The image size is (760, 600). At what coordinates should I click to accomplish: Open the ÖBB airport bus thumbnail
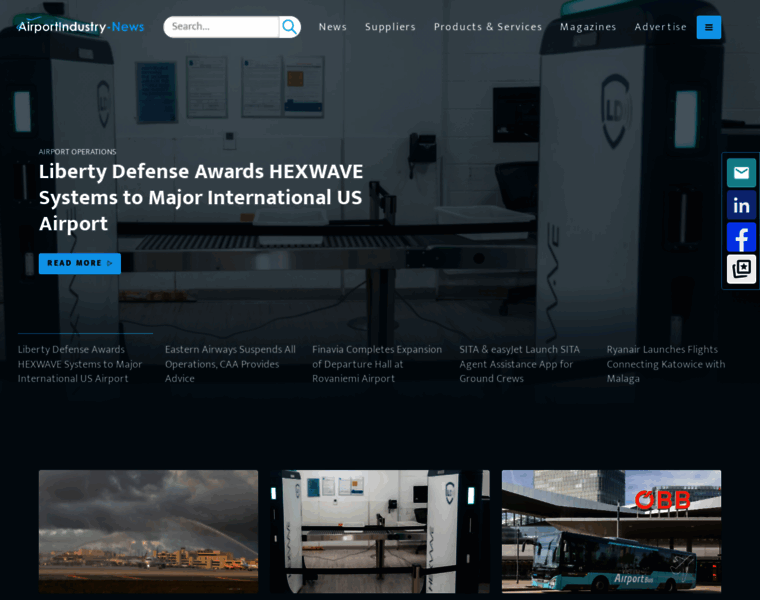[611, 531]
